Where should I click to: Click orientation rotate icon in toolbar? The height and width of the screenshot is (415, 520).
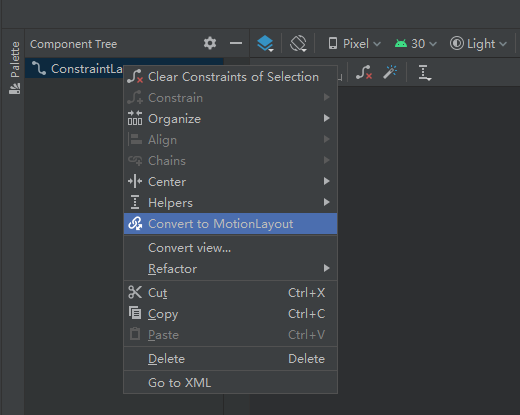(298, 44)
